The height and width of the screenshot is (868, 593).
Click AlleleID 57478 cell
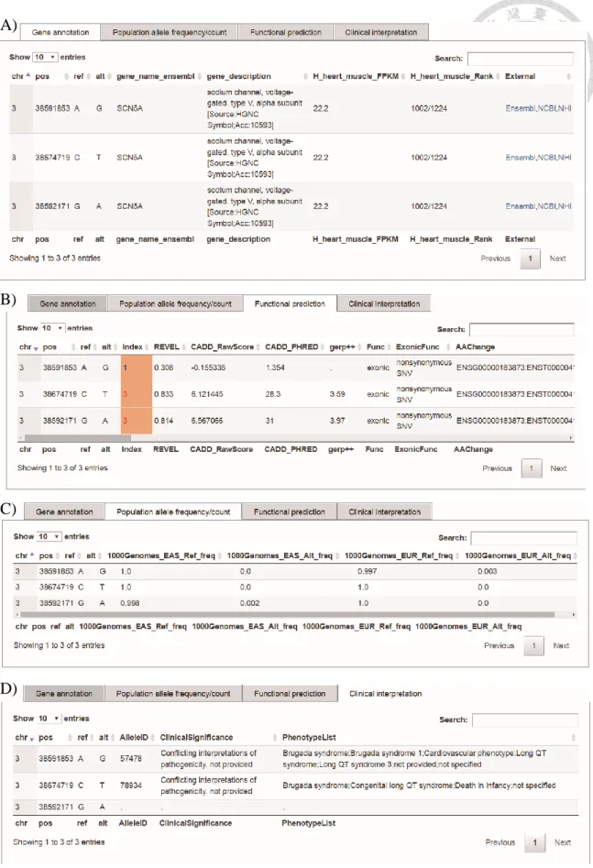(x=131, y=759)
